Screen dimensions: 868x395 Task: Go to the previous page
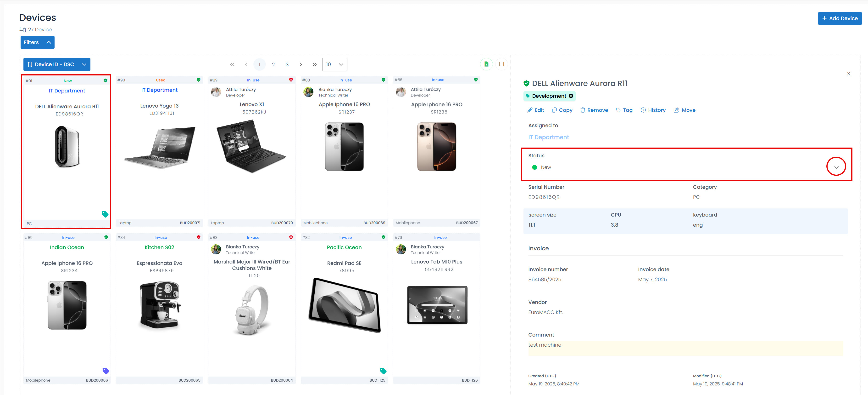coord(246,64)
